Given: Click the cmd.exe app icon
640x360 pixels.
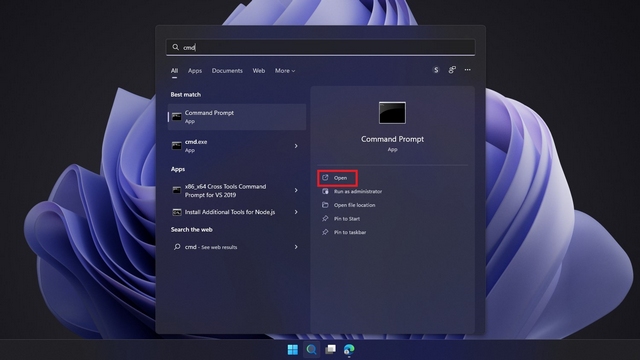Looking at the screenshot, I should [x=176, y=146].
